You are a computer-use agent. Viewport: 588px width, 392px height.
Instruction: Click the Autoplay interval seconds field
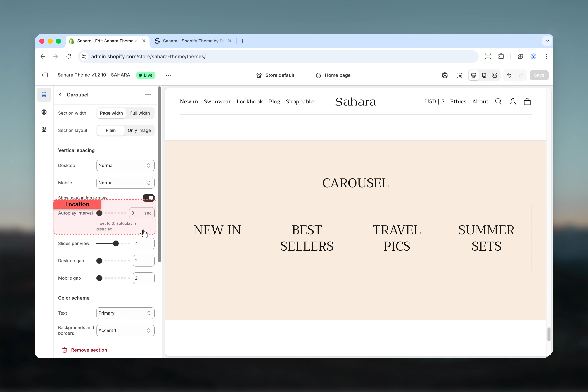(142, 213)
